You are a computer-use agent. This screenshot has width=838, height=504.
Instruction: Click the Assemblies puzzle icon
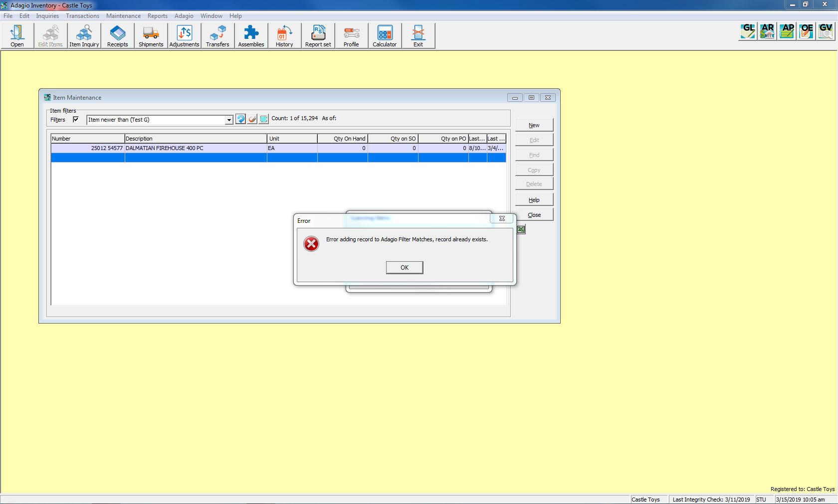(x=251, y=36)
